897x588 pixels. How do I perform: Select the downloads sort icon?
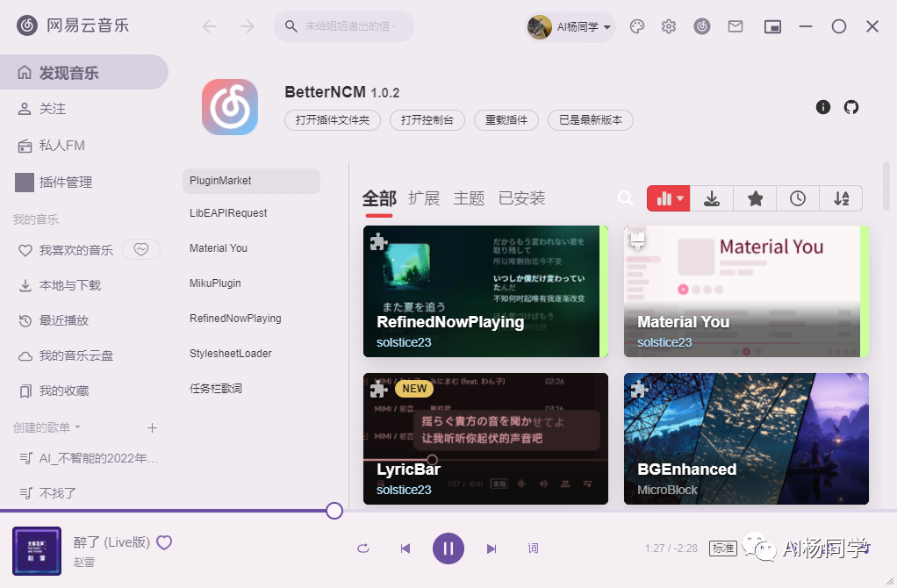click(x=711, y=198)
